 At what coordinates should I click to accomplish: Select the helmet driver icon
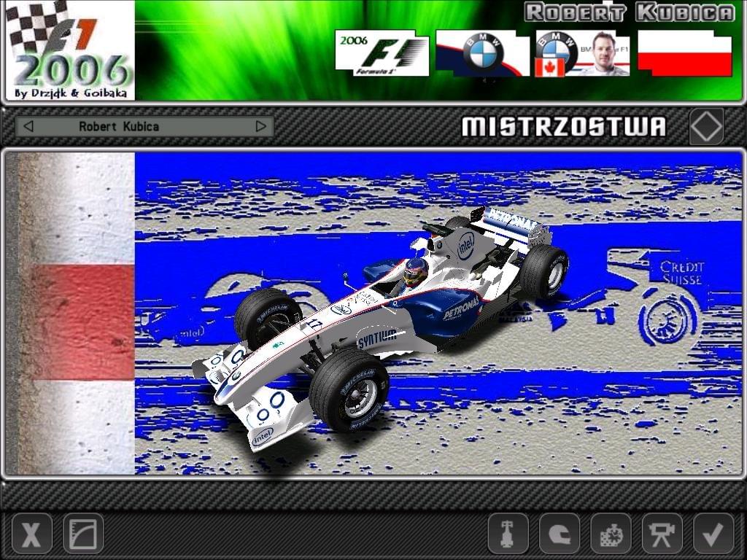click(x=560, y=533)
